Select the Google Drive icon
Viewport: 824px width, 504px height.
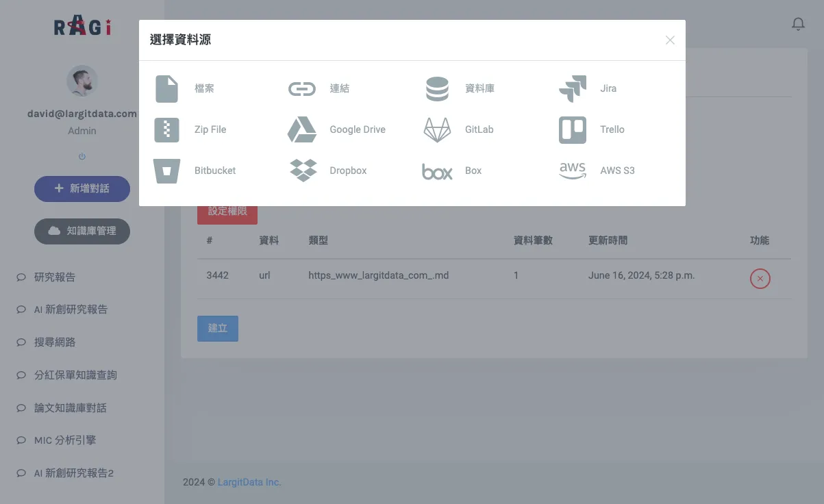[x=301, y=129]
